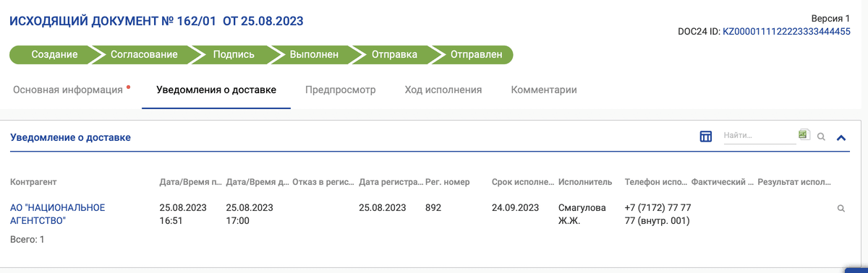This screenshot has height=273, width=868.
Task: Open the table column settings icon
Action: [x=706, y=136]
